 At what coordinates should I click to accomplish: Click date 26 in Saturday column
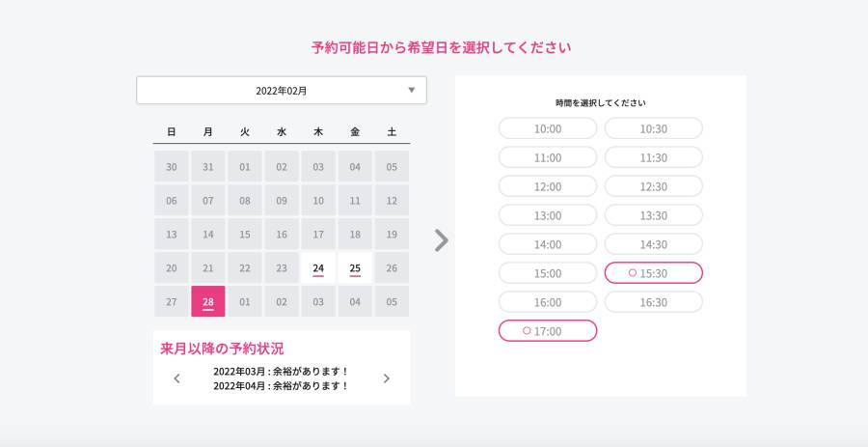point(392,268)
